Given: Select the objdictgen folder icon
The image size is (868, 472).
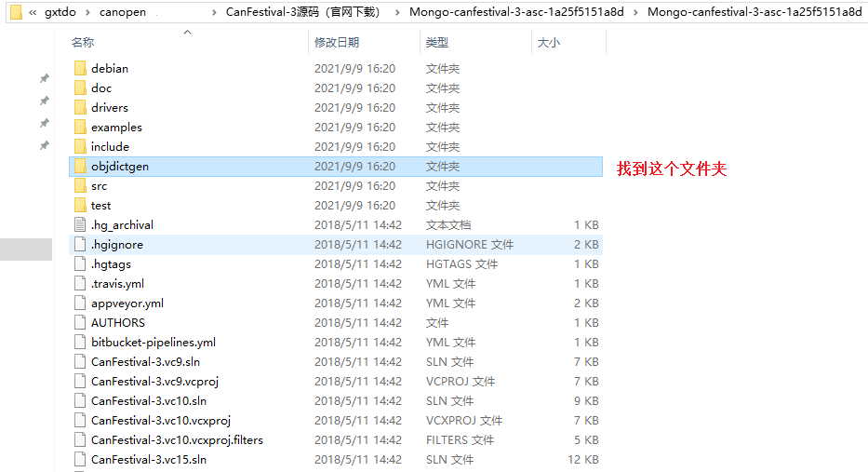Looking at the screenshot, I should point(80,167).
